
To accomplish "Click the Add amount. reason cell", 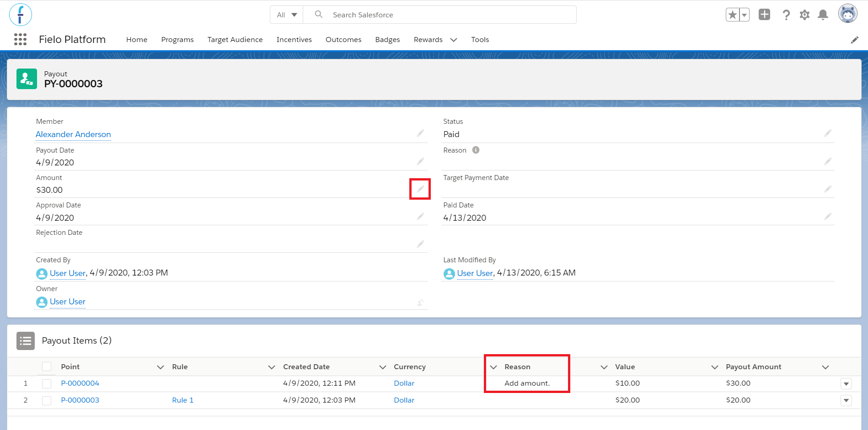I will tap(527, 383).
